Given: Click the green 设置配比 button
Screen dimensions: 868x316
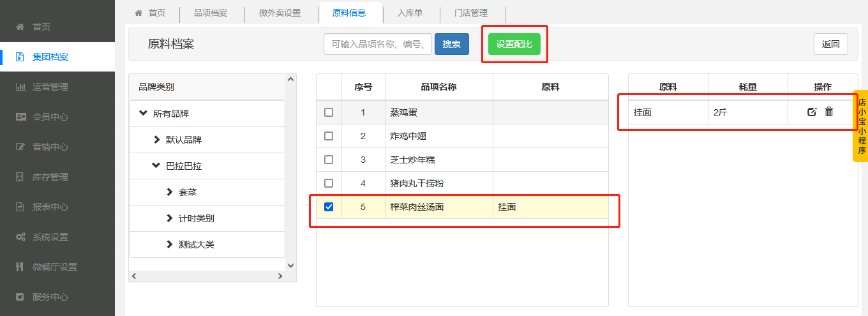Looking at the screenshot, I should pyautogui.click(x=514, y=44).
